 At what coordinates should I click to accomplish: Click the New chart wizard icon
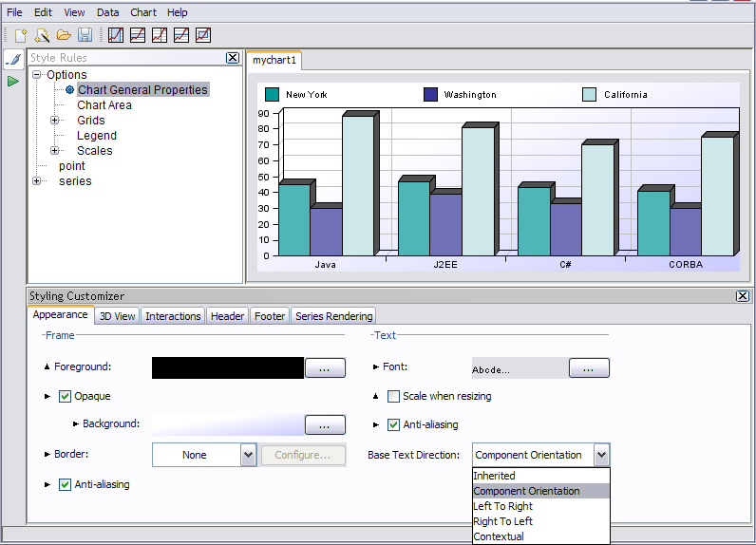pos(42,35)
